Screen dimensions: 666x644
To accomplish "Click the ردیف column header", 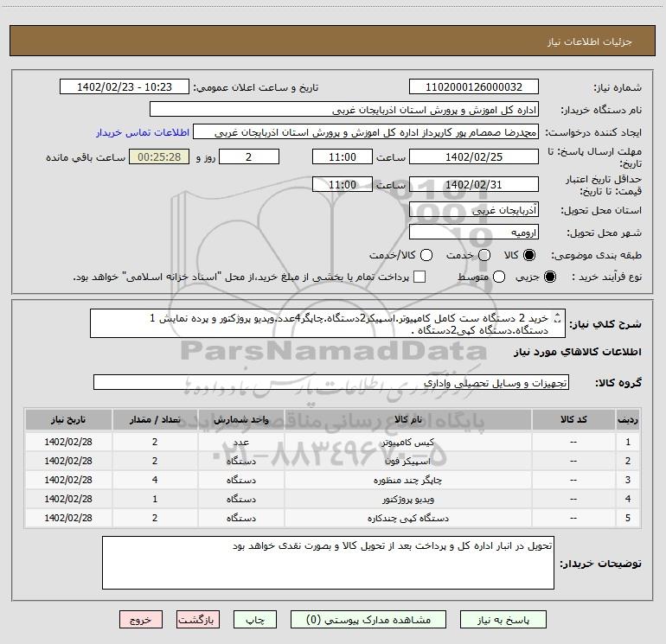I will click(x=628, y=420).
